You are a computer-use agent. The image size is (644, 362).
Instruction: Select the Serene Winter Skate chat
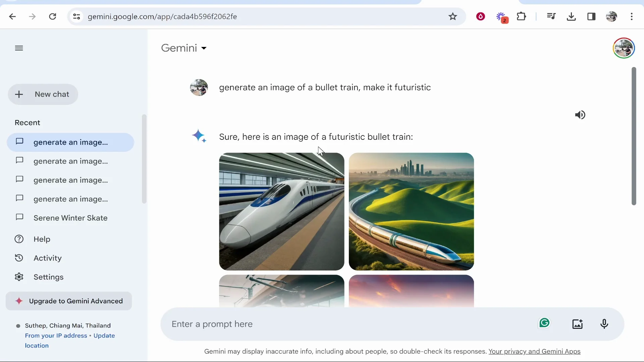[x=70, y=218]
